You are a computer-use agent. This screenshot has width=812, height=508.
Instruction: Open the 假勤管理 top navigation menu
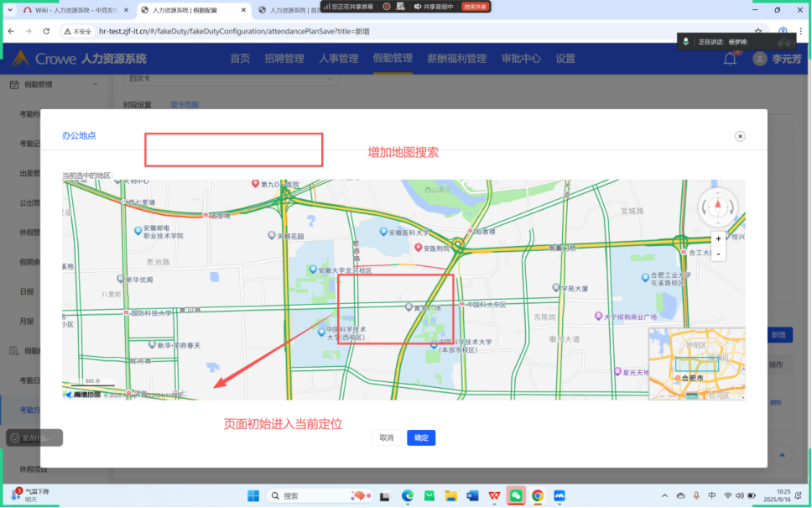tap(393, 59)
